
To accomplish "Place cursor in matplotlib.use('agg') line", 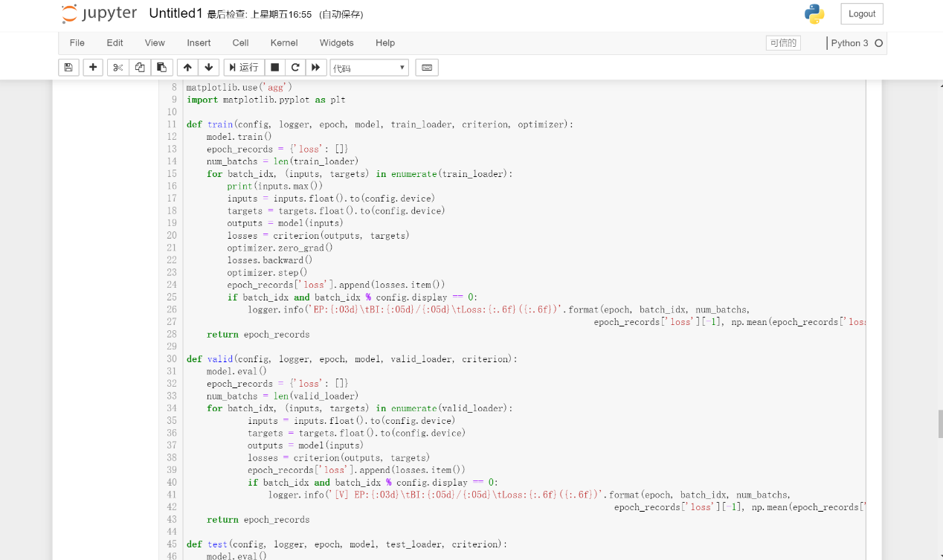I will click(239, 87).
